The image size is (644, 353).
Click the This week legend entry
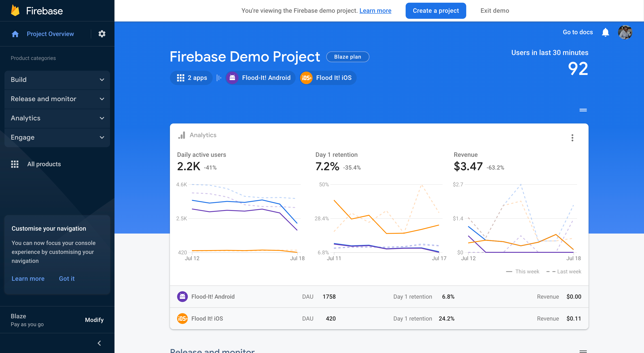click(x=523, y=272)
